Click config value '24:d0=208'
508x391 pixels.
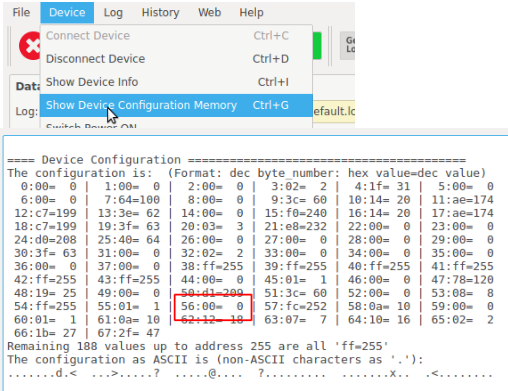point(45,240)
